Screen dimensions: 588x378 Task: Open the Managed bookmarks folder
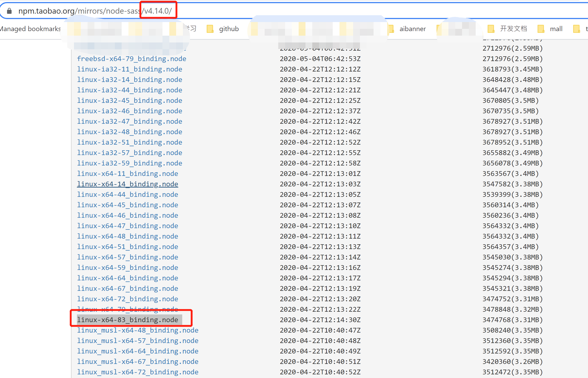[30, 29]
